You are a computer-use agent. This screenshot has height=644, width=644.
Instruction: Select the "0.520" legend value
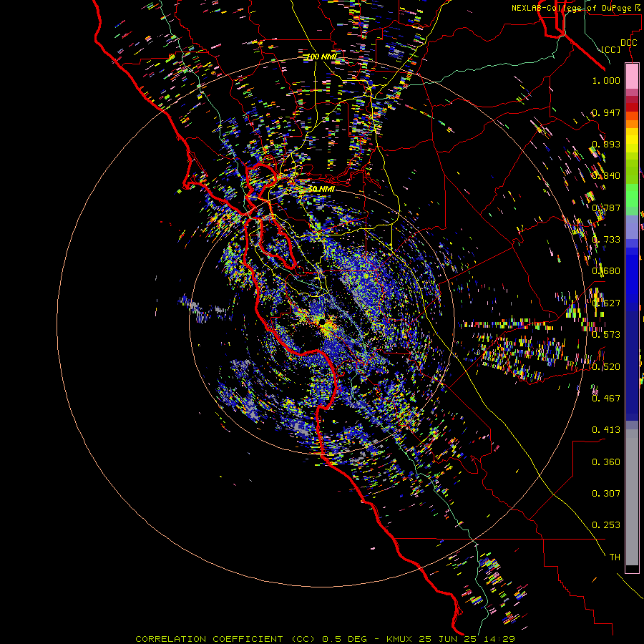click(x=606, y=367)
